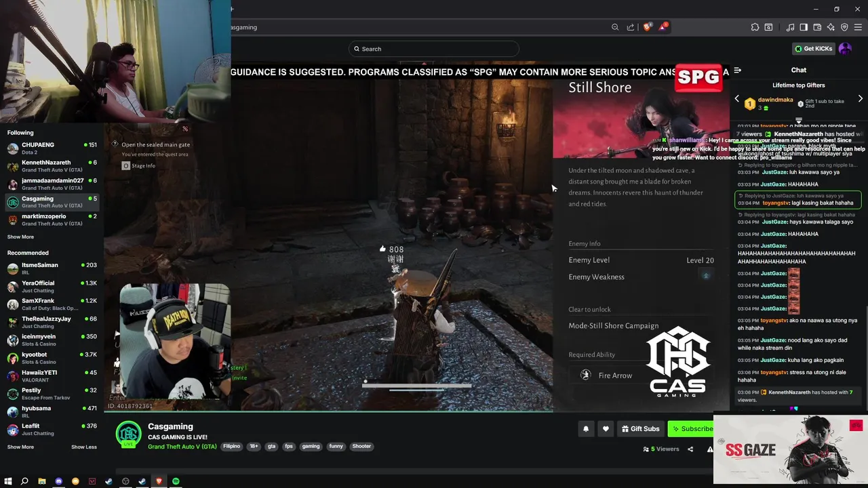Click the zoom-out magnifier in address bar
Image resolution: width=868 pixels, height=488 pixels.
615,27
